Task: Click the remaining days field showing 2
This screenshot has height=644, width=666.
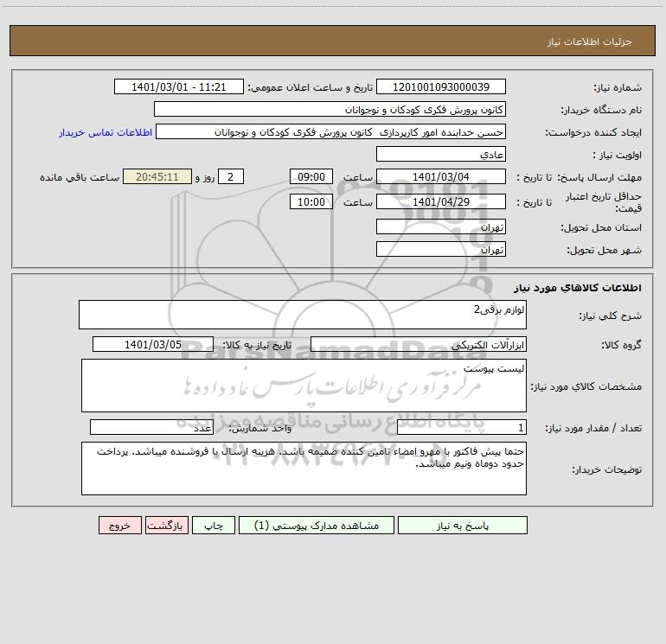Action: tap(231, 176)
